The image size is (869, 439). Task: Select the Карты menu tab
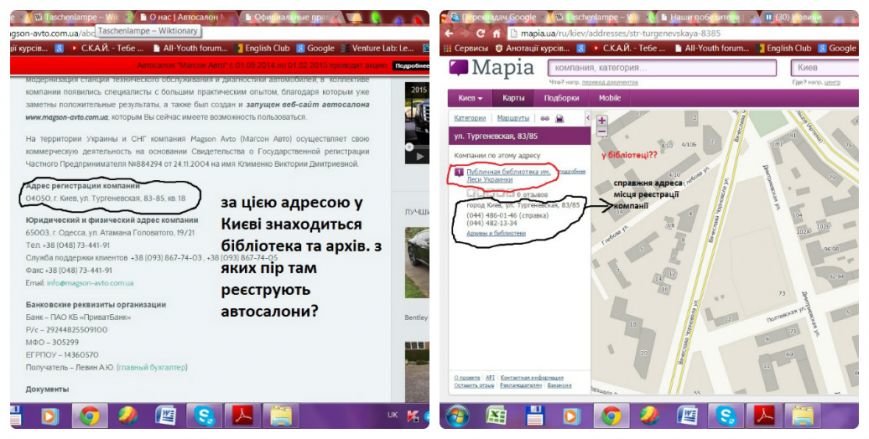coord(513,98)
